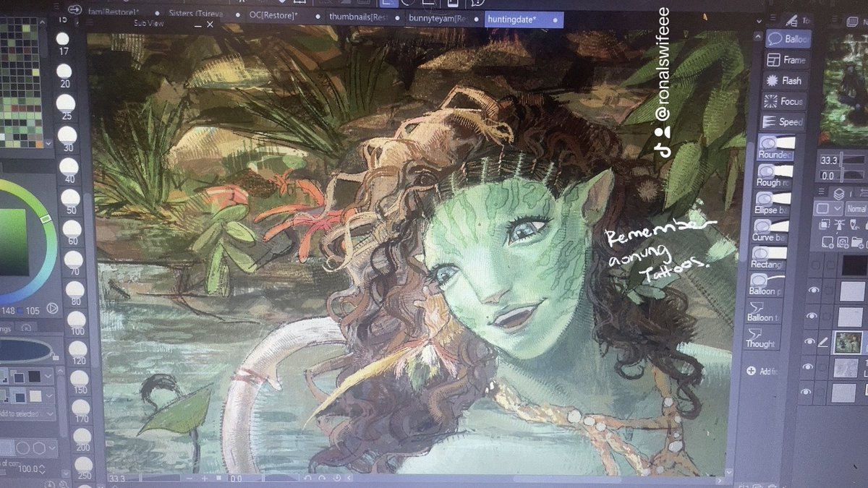Choose the Curve balloon sub tool
Screen dimensions: 868x488
tap(771, 229)
